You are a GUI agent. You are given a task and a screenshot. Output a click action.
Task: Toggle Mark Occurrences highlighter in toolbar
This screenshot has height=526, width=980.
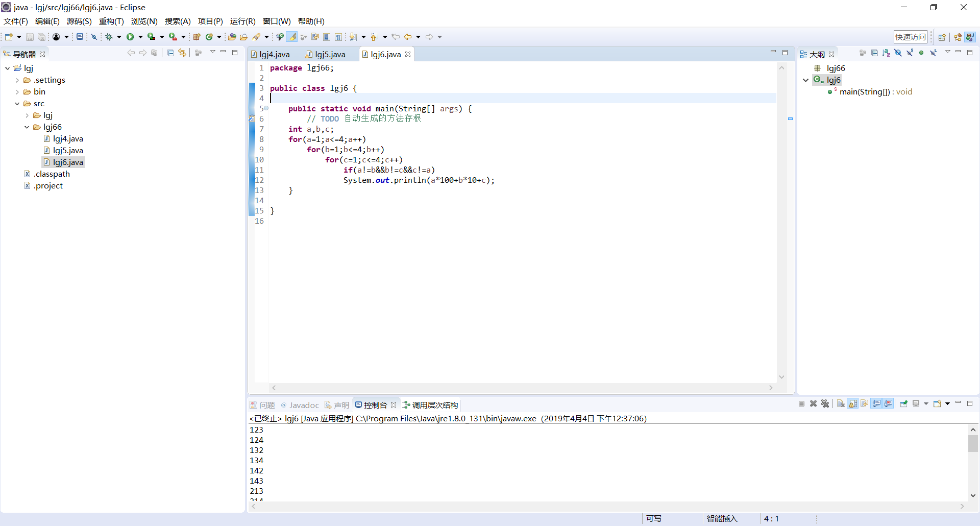click(292, 37)
